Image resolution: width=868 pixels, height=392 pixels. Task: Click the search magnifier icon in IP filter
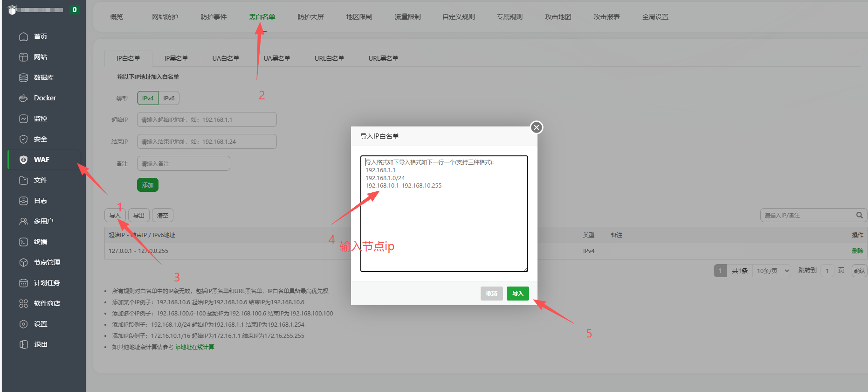click(859, 215)
